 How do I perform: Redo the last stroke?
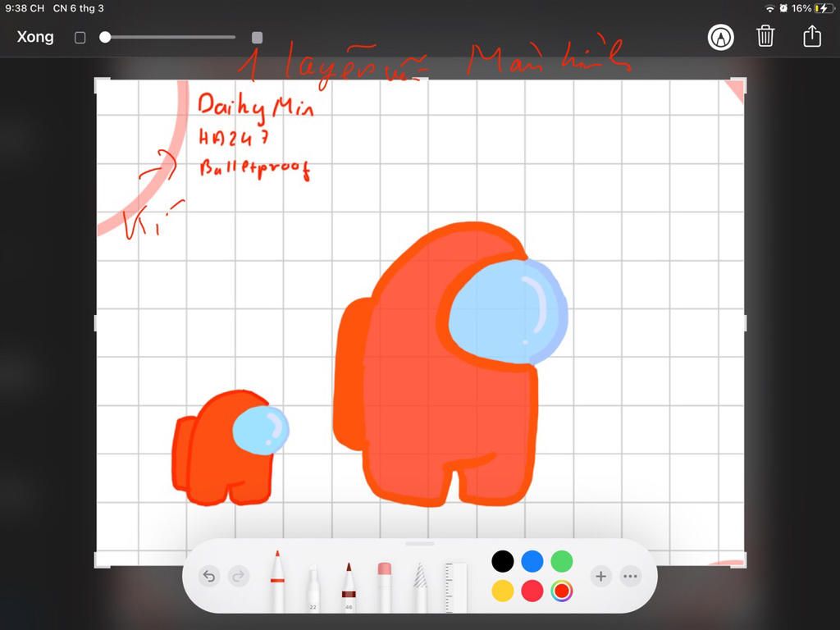(x=239, y=577)
